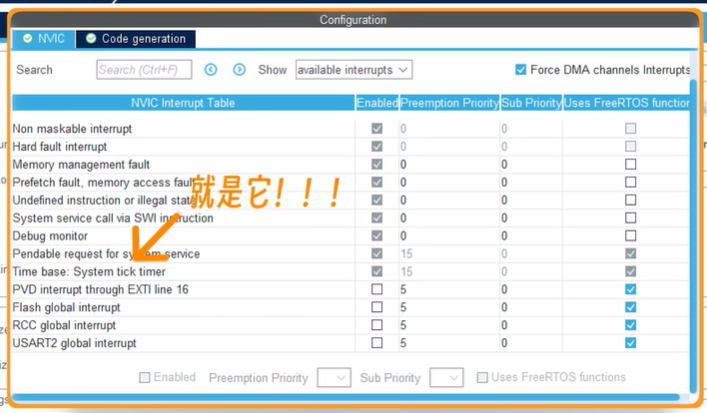Click the Search (Ctrl+F) input field
This screenshot has width=707, height=413.
coord(144,70)
